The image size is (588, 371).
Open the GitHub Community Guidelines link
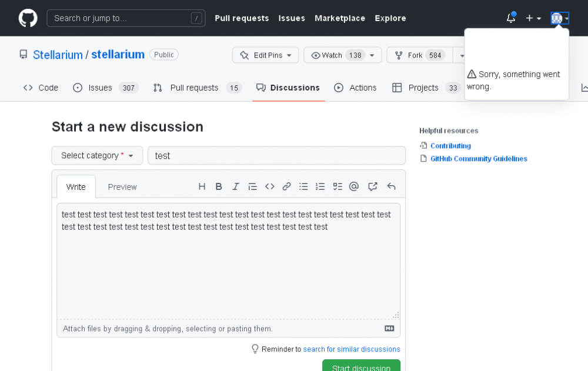479,159
